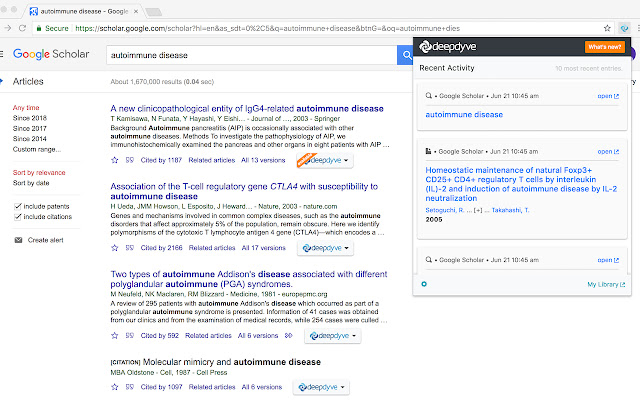Select Sort by date
This screenshot has width=640, height=400.
(31, 183)
